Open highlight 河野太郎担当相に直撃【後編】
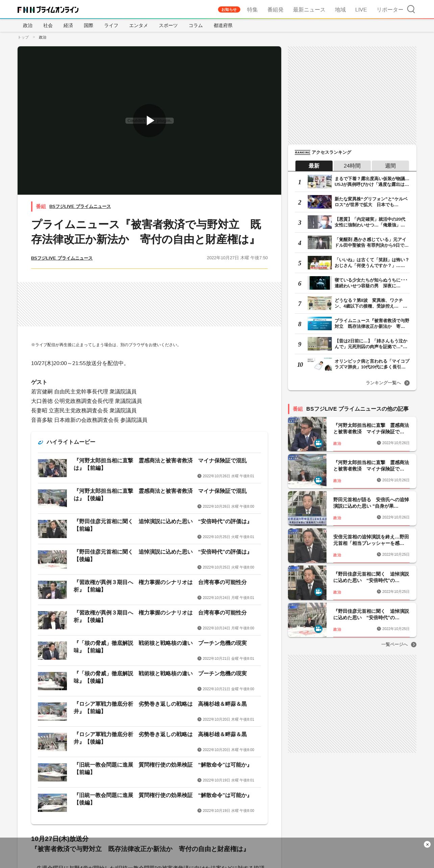434x868 pixels. 149,499
